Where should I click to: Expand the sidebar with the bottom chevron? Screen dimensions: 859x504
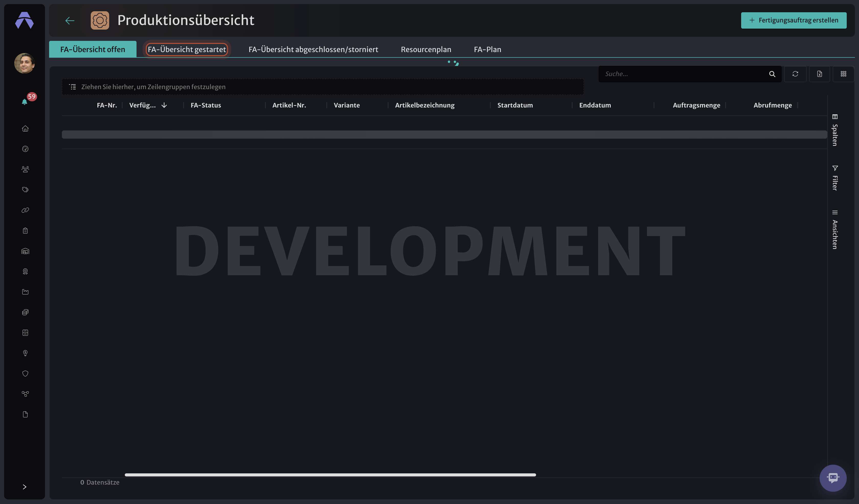[x=25, y=487]
